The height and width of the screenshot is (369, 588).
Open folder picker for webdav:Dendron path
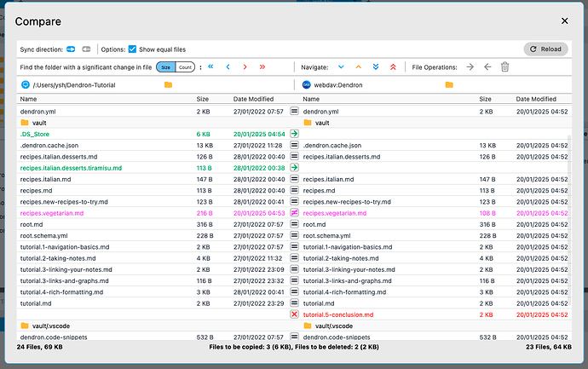point(449,84)
